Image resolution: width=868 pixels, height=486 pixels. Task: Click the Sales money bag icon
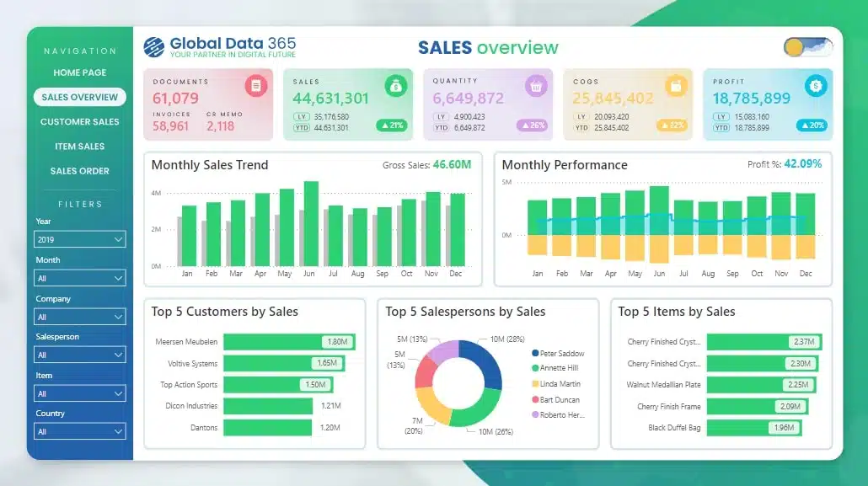(x=396, y=86)
